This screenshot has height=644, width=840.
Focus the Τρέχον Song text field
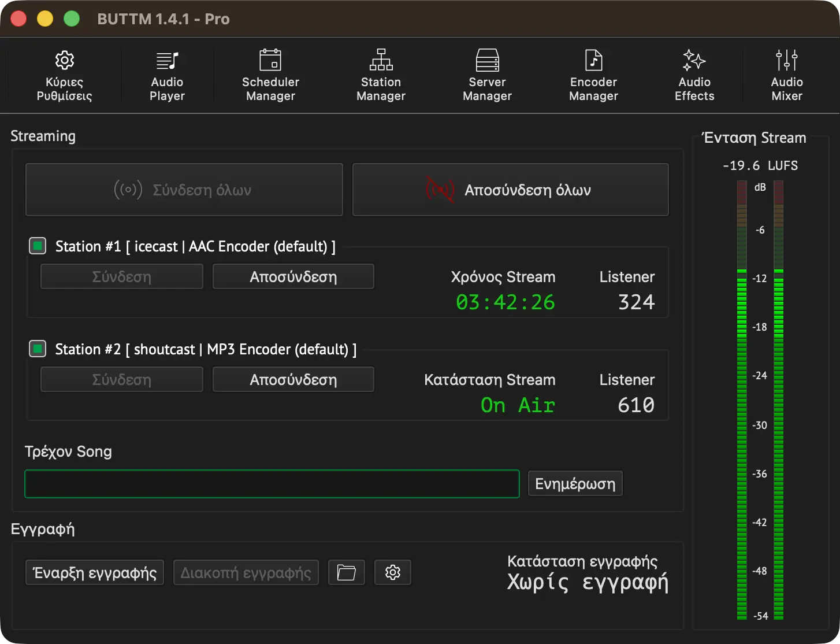[x=272, y=484]
